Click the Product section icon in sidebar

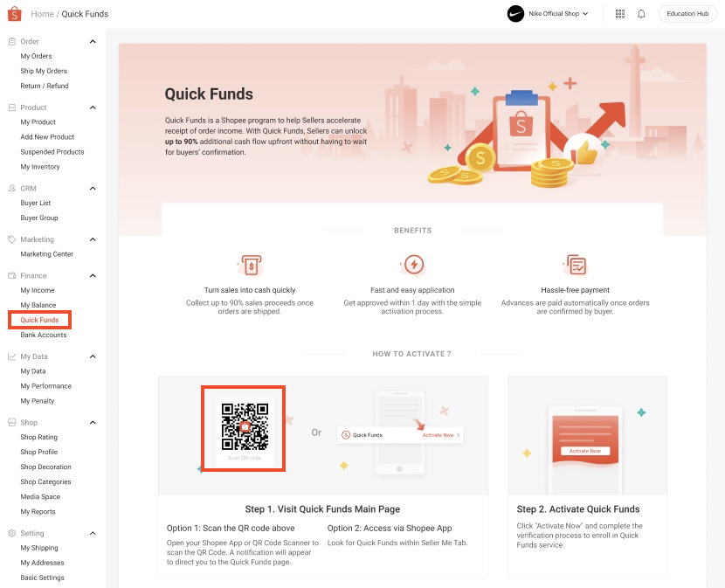11,107
